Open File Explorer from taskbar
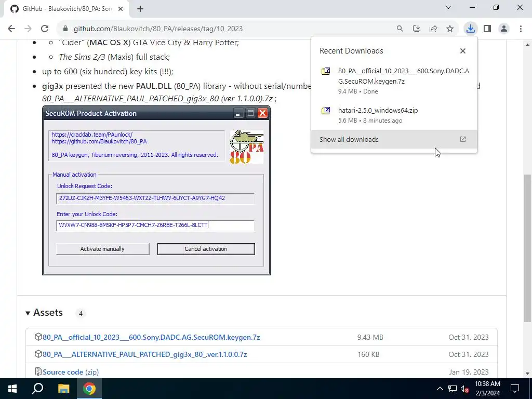Viewport: 532px width, 399px height. click(63, 389)
